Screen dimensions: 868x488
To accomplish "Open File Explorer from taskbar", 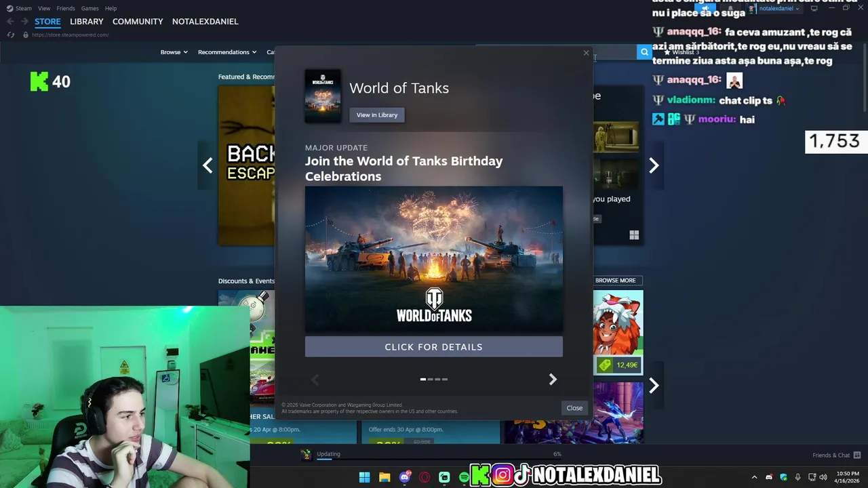I will 384,477.
